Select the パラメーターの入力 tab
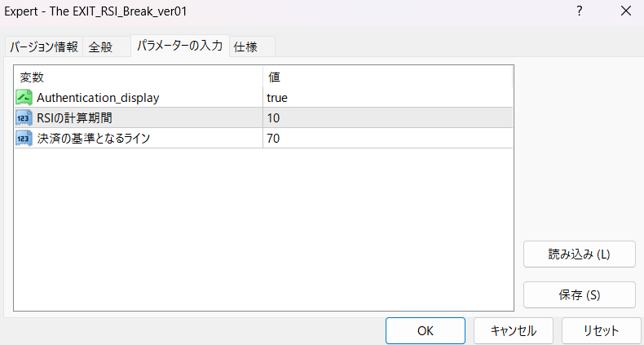Image resolution: width=644 pixels, height=345 pixels. coord(179,46)
